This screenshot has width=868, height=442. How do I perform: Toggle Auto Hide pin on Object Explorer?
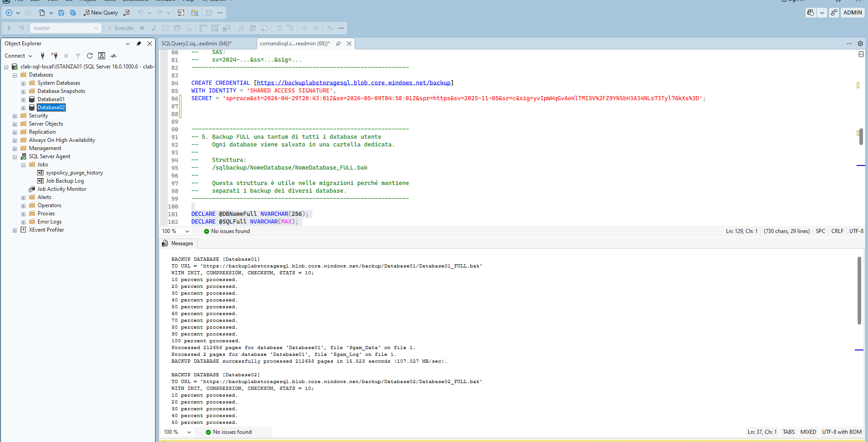point(139,44)
